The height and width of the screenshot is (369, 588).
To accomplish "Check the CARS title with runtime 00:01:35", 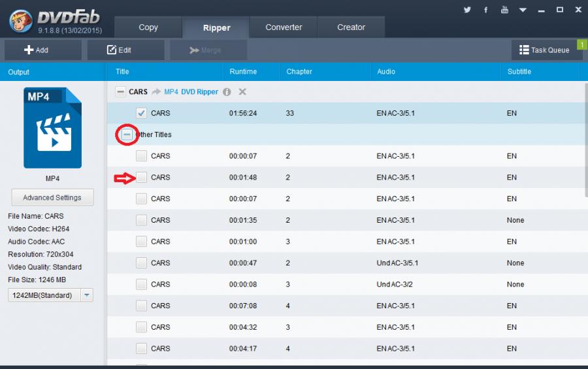I will (x=141, y=219).
